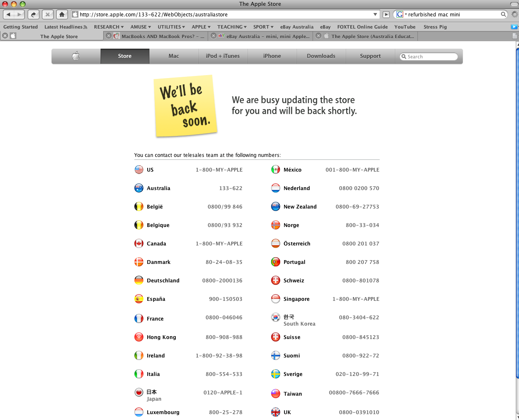
Task: Open YouTube bookmark
Action: (405, 27)
